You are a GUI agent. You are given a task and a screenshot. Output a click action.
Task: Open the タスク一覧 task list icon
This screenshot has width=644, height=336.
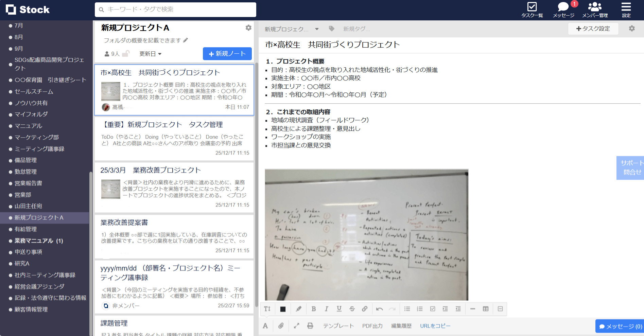(x=532, y=8)
